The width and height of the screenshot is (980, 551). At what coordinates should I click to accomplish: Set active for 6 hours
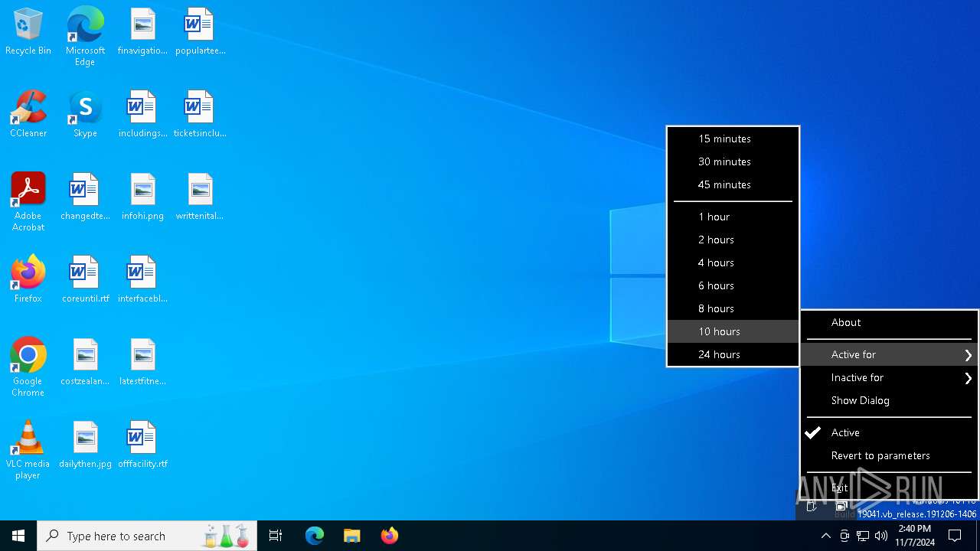[733, 285]
